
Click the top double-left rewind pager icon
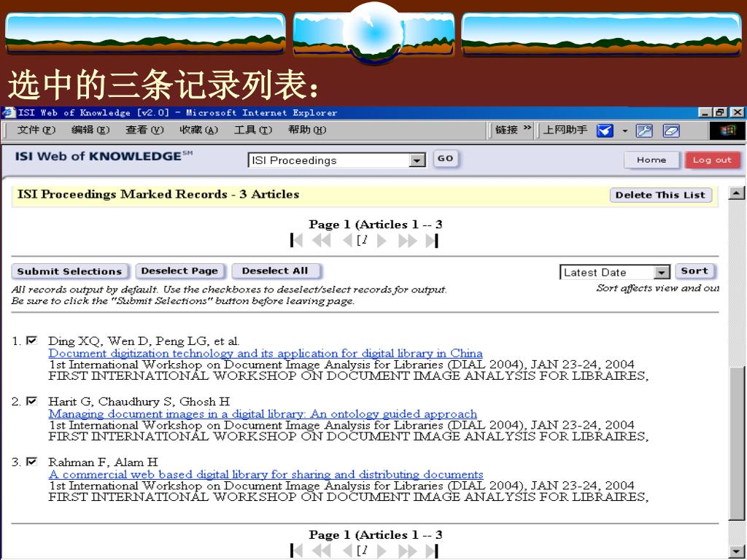(x=322, y=241)
